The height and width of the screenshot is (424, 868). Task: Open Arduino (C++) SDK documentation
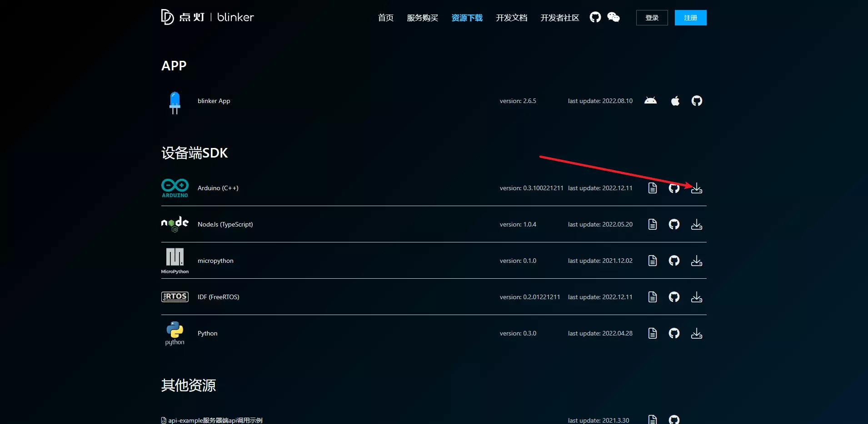653,188
